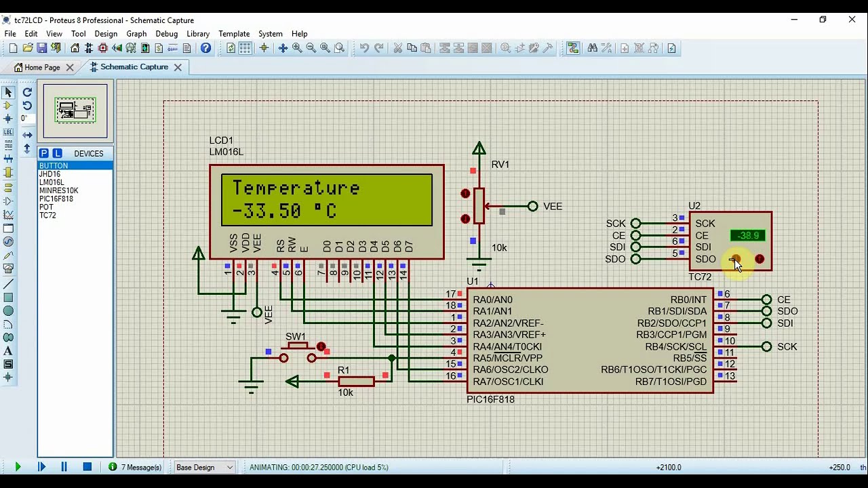This screenshot has width=868, height=488.
Task: Click the blue Help question mark icon
Action: 206,48
